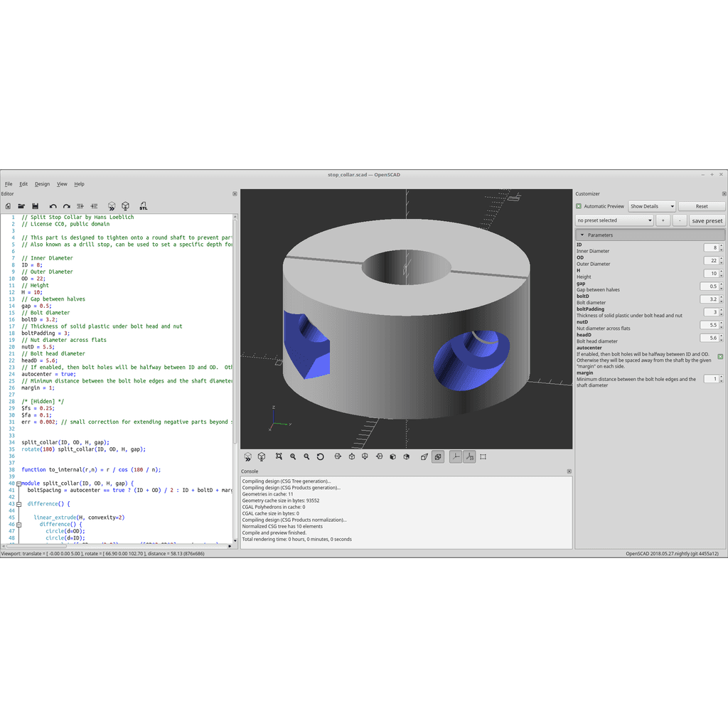The height and width of the screenshot is (728, 728).
Task: Toggle show edges button
Action: click(483, 457)
